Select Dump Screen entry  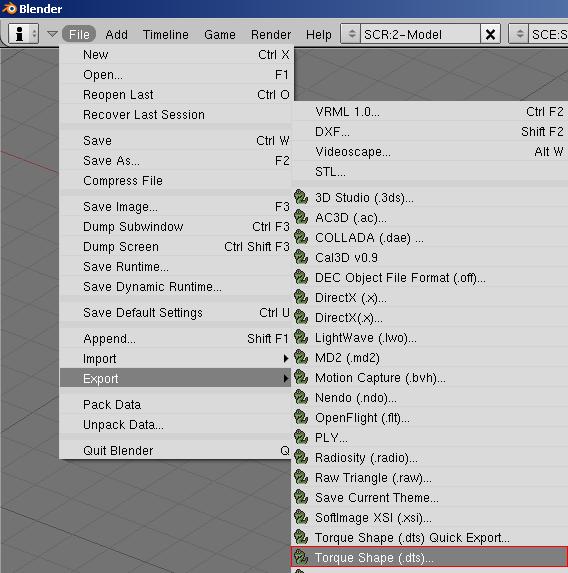pos(175,247)
